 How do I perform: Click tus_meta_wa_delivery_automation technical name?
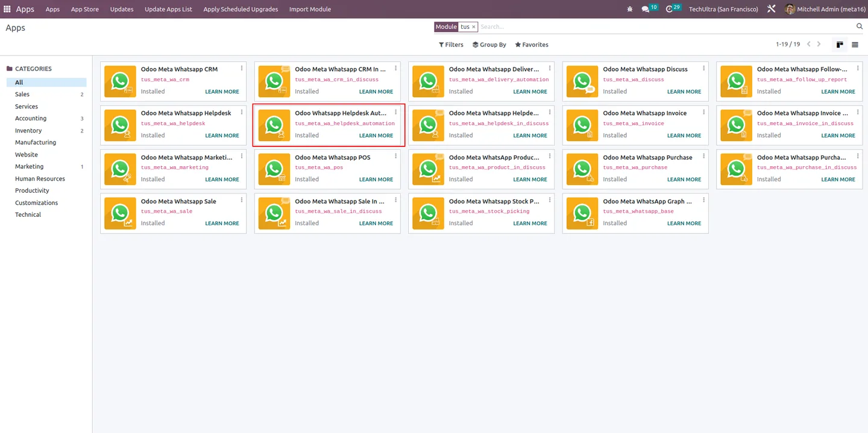[499, 79]
